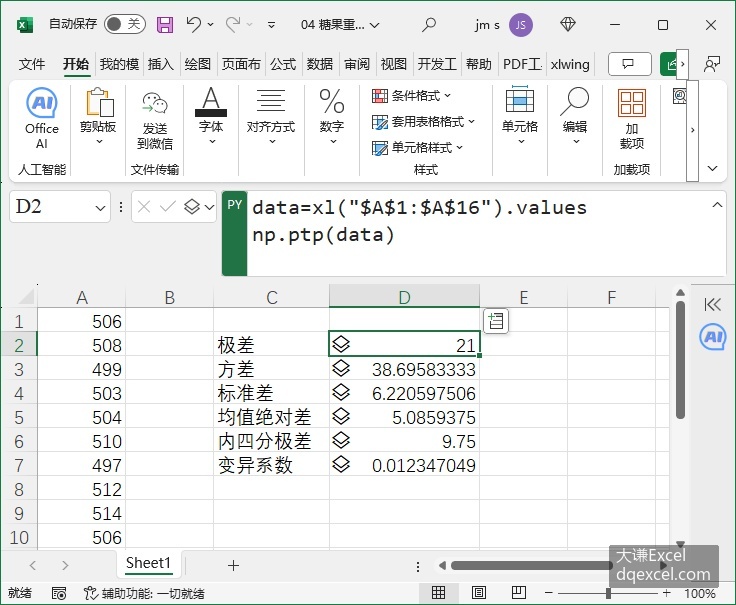Screen dimensions: 736x605
Task: Open the Customize Quick Access Toolbar dropdown
Action: tap(271, 25)
